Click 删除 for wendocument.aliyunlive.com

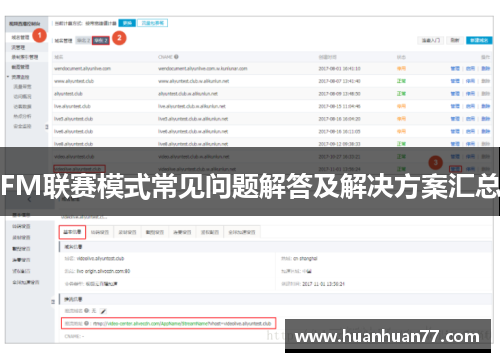(485, 68)
